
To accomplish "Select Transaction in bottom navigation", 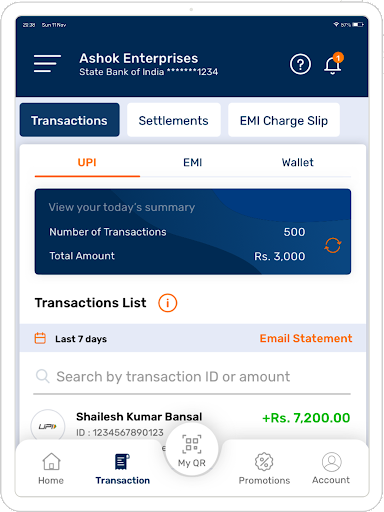I will (123, 469).
